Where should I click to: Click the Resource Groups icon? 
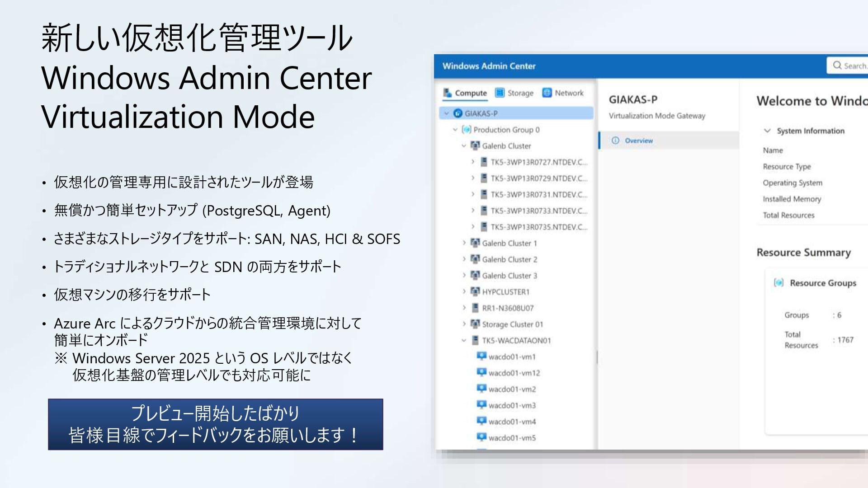(778, 283)
